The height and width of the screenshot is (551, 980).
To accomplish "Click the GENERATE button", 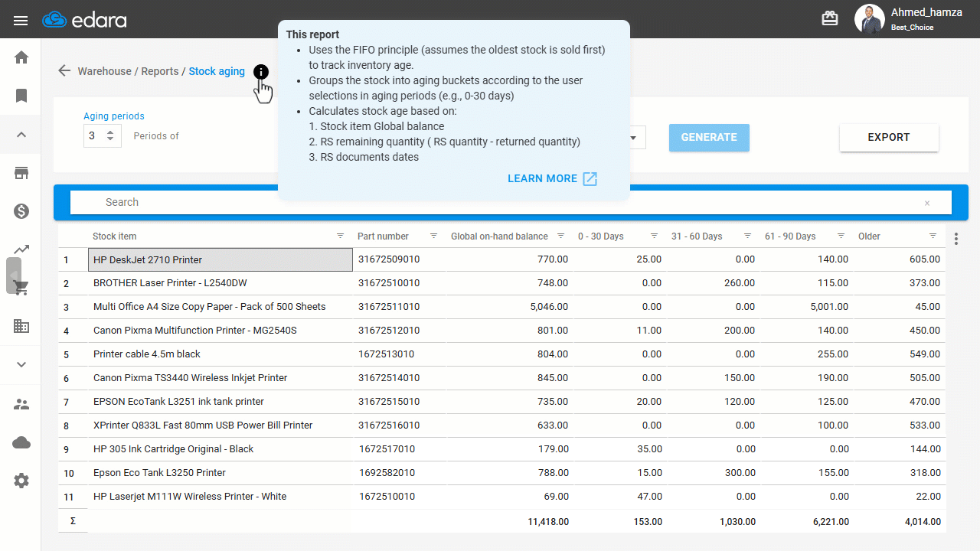I will click(709, 137).
